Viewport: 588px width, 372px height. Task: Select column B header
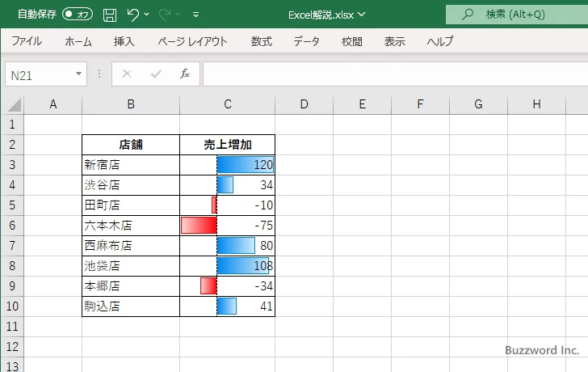(131, 104)
